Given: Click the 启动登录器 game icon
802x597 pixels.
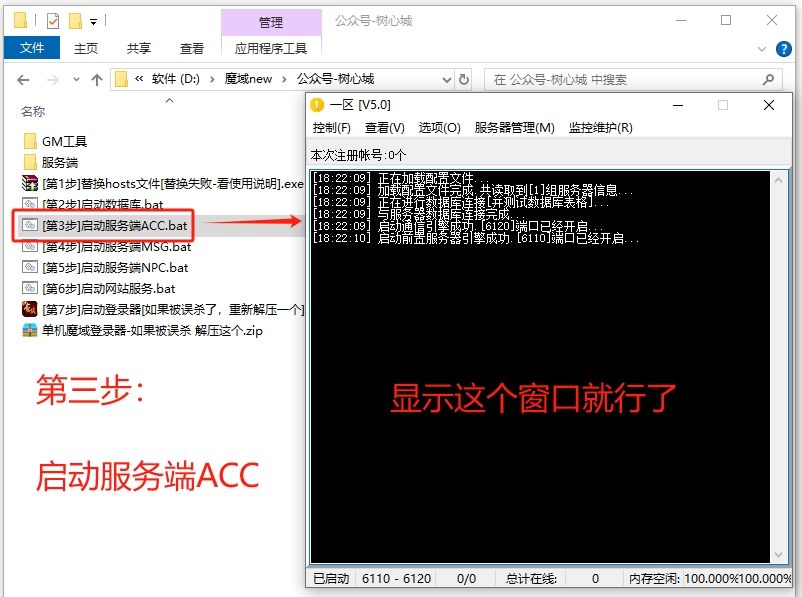Looking at the screenshot, I should click(30, 308).
